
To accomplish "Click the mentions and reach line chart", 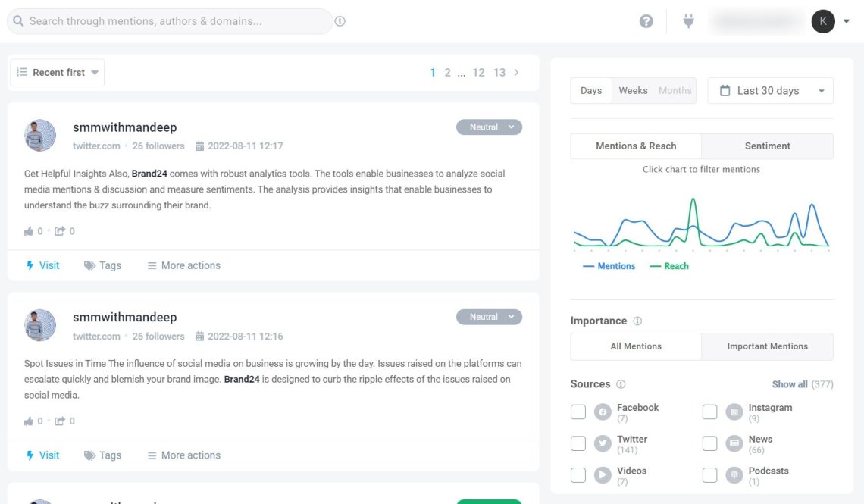I will tap(701, 224).
